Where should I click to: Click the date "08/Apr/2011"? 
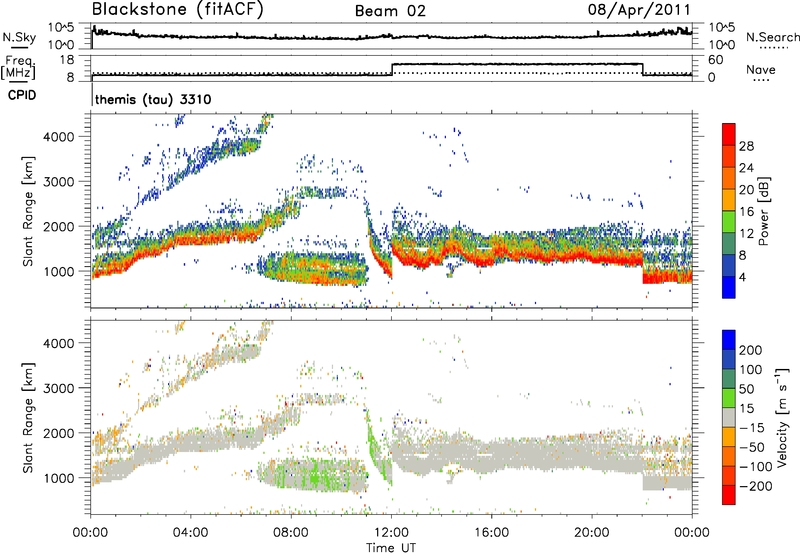pos(639,10)
